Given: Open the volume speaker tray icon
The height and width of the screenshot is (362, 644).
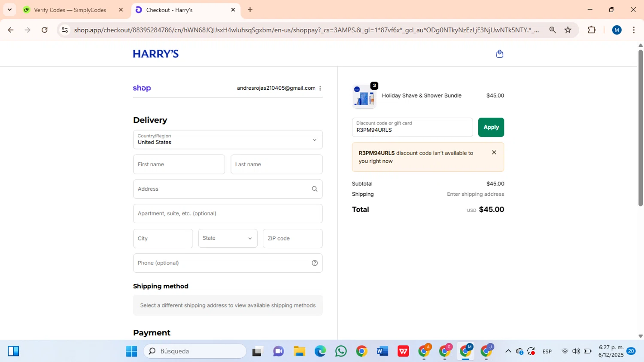Looking at the screenshot, I should [576, 351].
